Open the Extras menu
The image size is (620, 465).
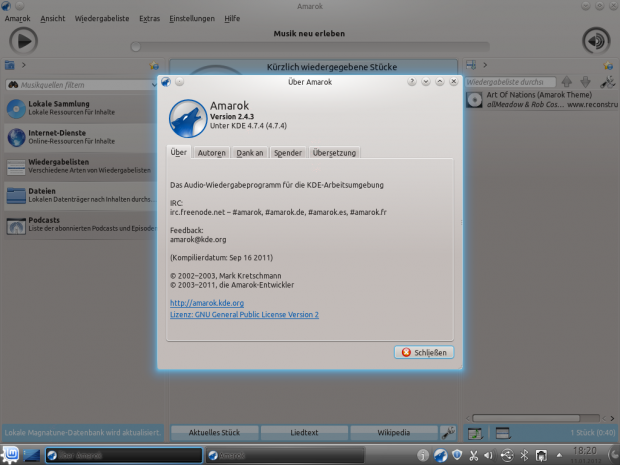click(x=149, y=19)
